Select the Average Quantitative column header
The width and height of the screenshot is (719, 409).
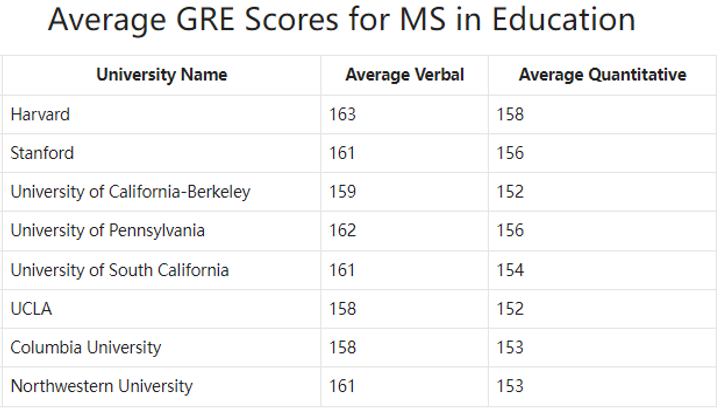602,75
